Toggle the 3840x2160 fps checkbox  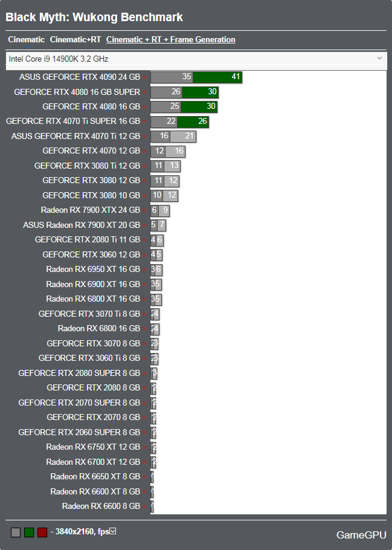coord(112,531)
